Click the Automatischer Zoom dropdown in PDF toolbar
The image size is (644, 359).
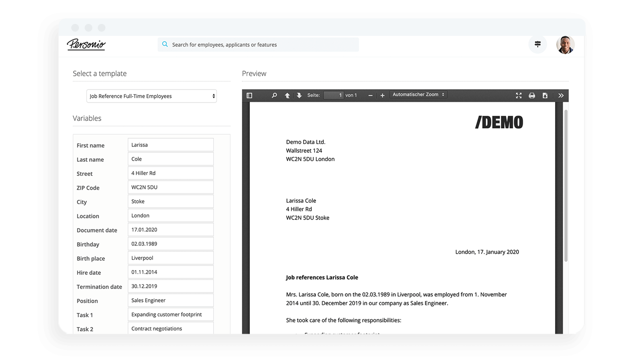417,95
